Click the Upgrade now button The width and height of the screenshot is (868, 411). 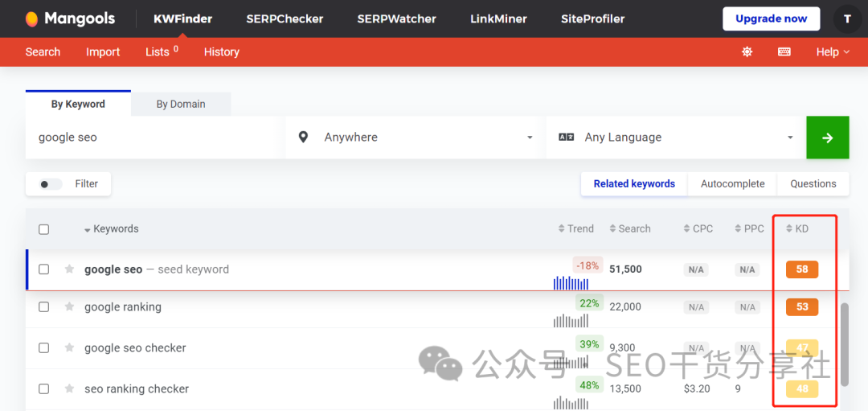coord(771,18)
